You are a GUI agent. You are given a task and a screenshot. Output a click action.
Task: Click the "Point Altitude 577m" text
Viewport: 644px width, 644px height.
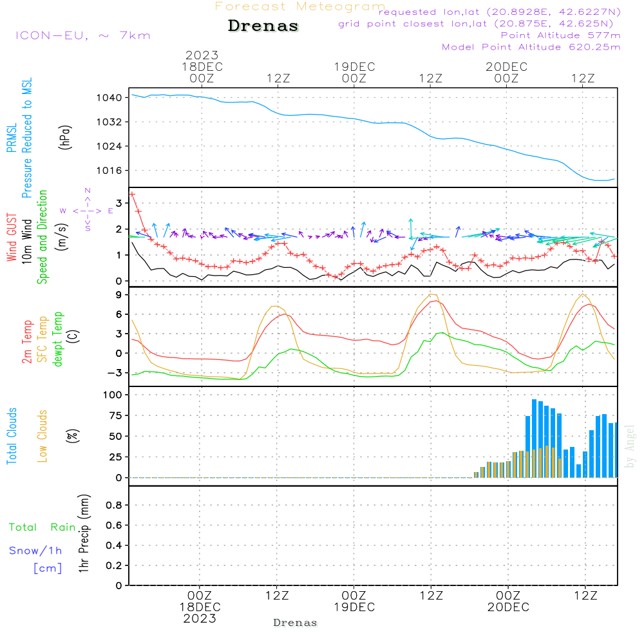(561, 35)
